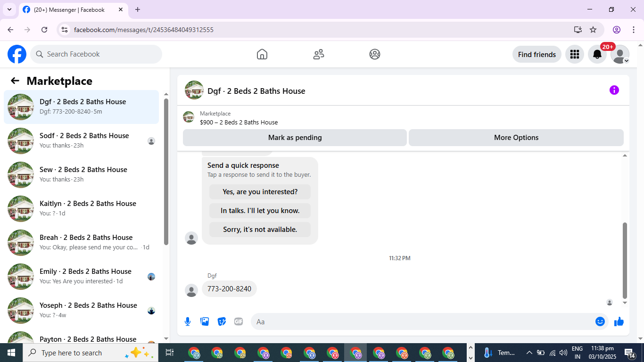Screen dimensions: 644x362
Task: Open the Chrome profile icon
Action: click(x=617, y=30)
